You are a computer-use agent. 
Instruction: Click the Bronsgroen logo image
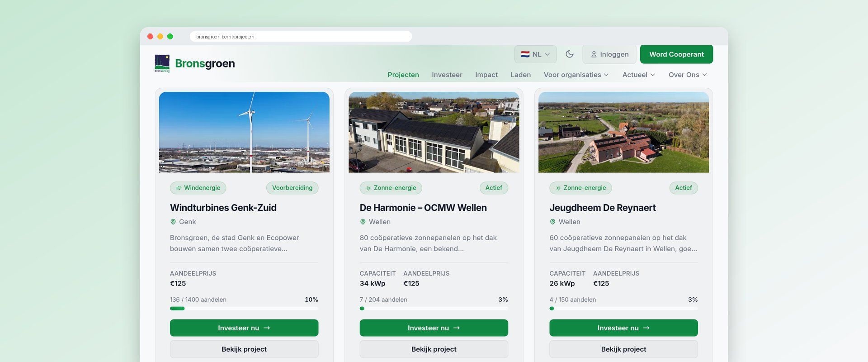pyautogui.click(x=162, y=63)
